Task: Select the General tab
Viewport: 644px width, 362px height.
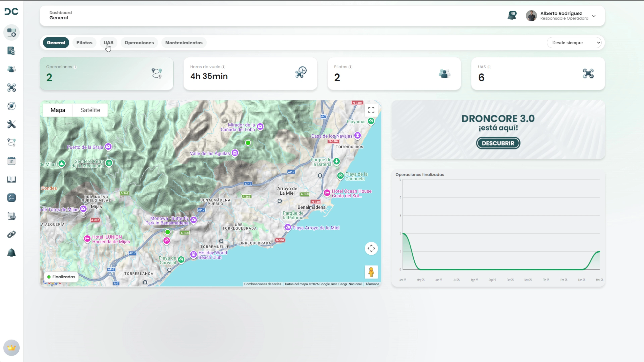Action: click(56, 43)
